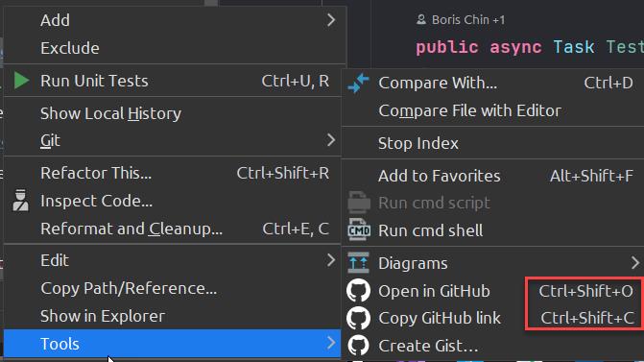
Task: Click the GitHub icon beside Copy GitHub link
Action: click(358, 318)
